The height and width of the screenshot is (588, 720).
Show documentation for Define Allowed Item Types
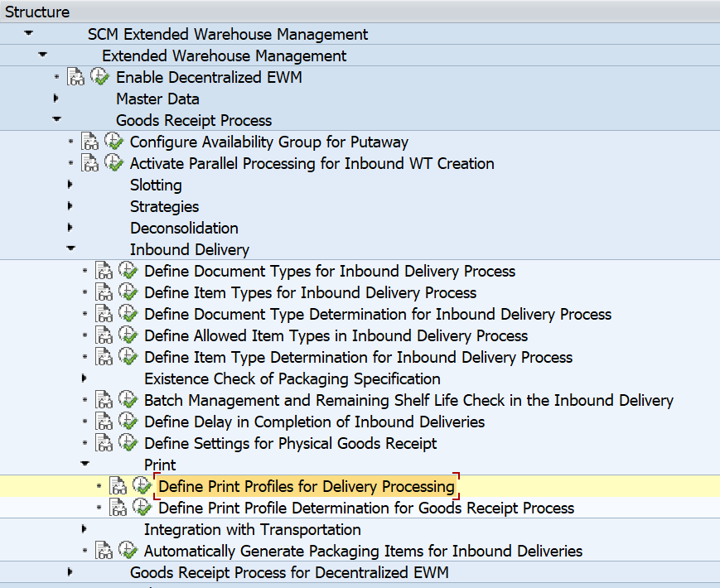104,335
